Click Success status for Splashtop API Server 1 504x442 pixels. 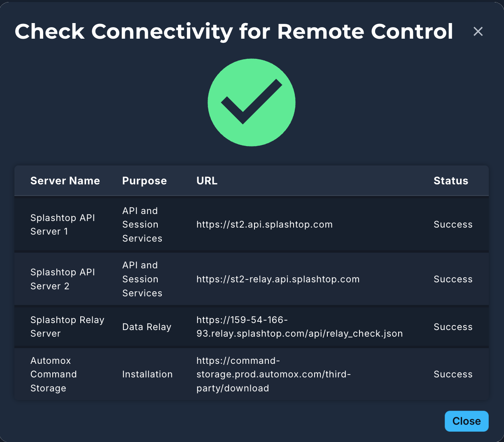pos(453,225)
